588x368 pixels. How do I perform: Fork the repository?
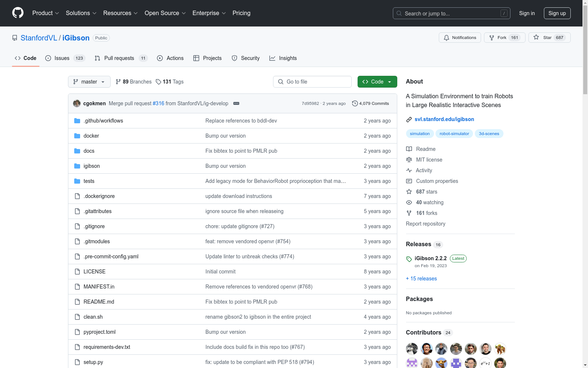coord(505,38)
